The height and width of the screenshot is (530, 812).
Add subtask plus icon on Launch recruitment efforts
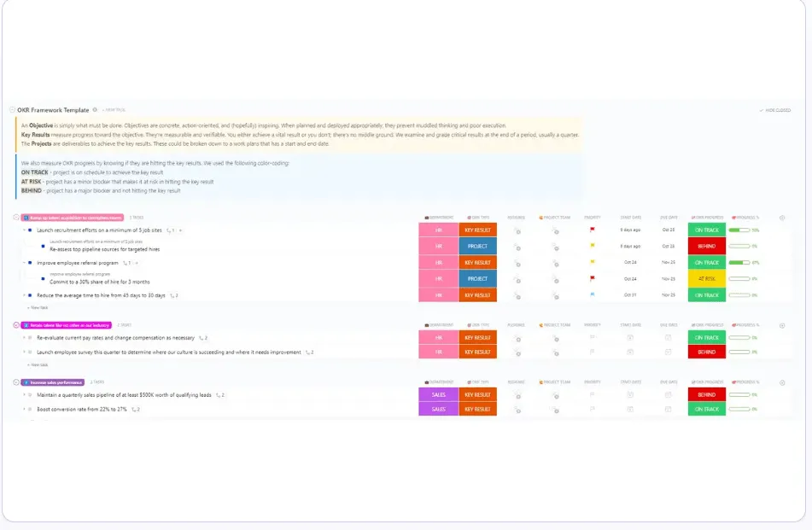(180, 230)
